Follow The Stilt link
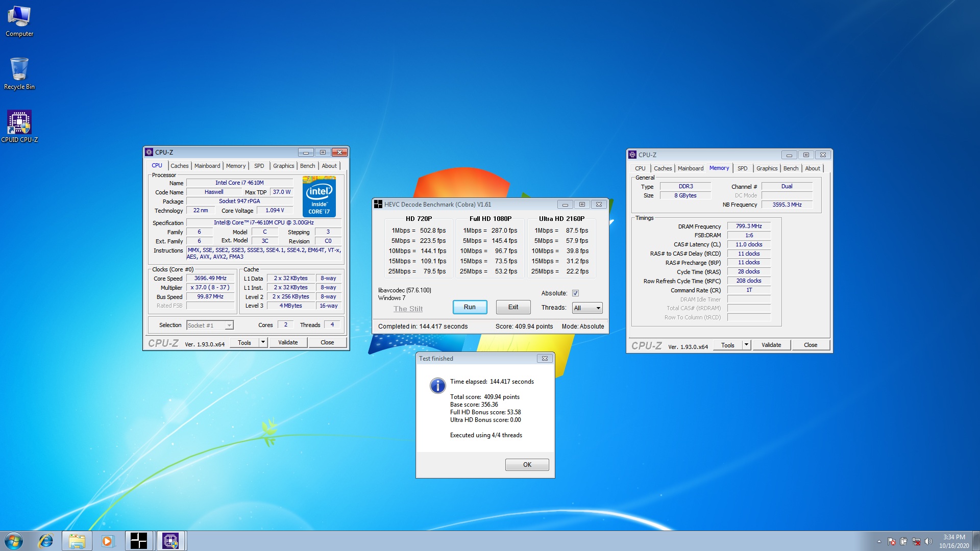 [408, 309]
